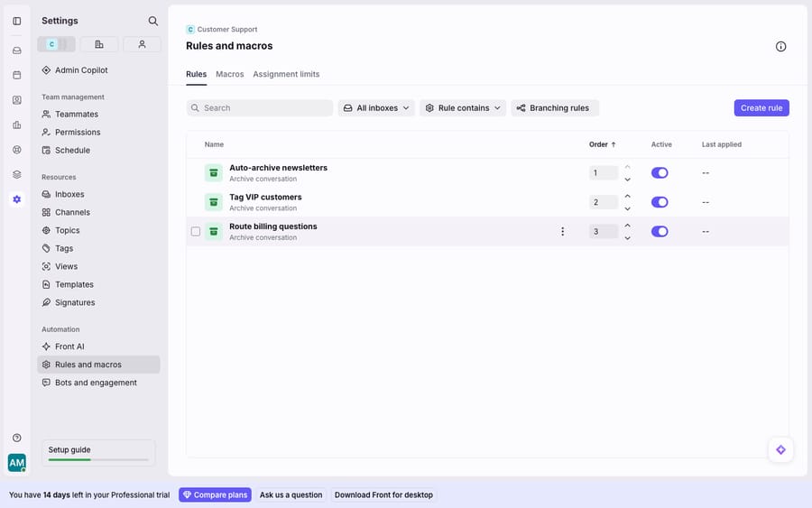The image size is (812, 508).
Task: Open Templates in Resources
Action: point(98,284)
